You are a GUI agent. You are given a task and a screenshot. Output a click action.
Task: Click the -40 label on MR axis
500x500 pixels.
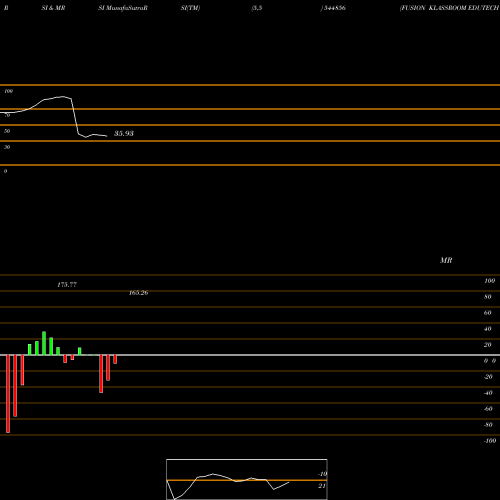pos(488,393)
